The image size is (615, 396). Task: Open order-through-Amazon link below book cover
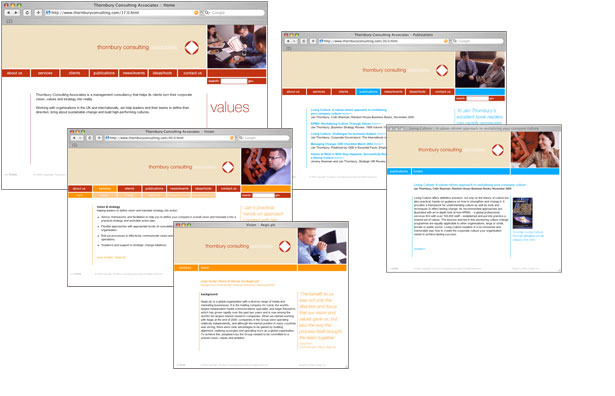[528, 236]
